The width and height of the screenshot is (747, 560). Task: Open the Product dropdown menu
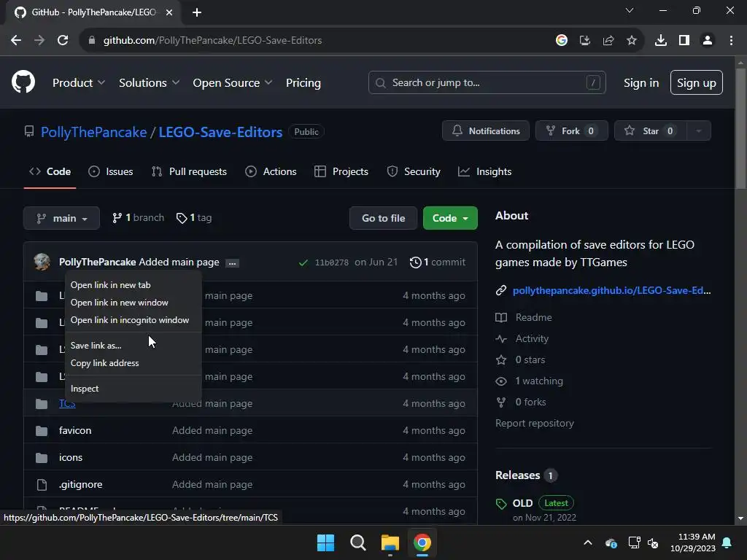coord(79,83)
